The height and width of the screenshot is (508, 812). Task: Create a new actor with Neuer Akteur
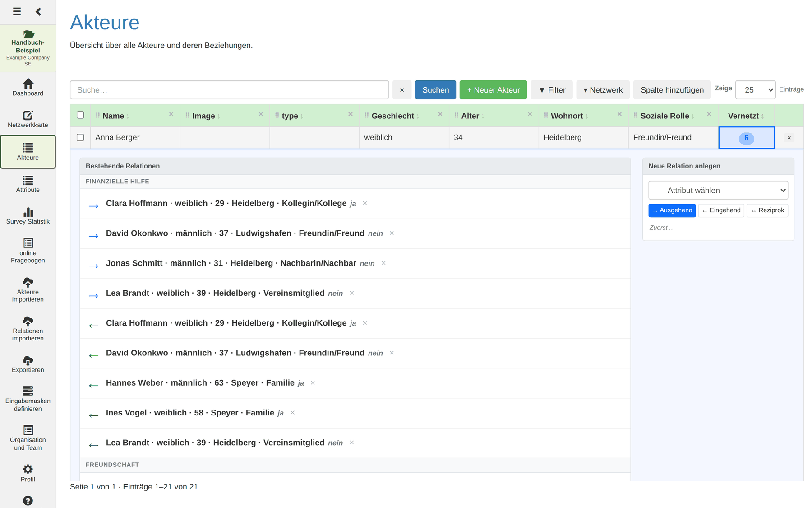click(x=494, y=90)
